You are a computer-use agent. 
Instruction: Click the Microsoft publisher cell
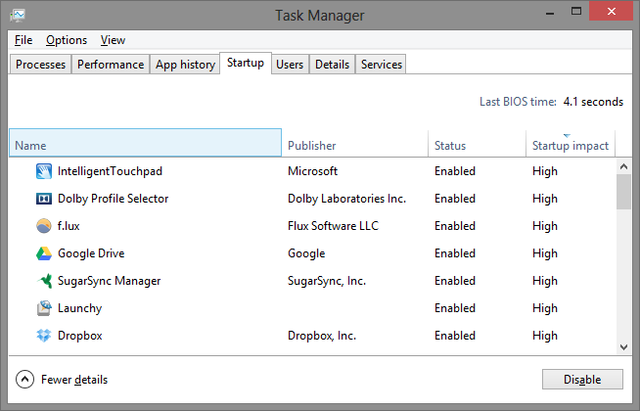313,171
